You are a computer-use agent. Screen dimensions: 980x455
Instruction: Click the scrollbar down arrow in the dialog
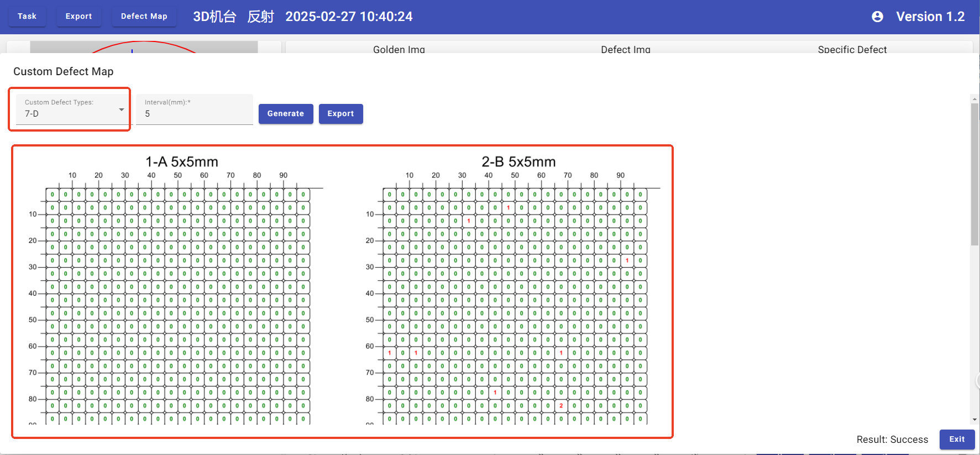[974, 420]
